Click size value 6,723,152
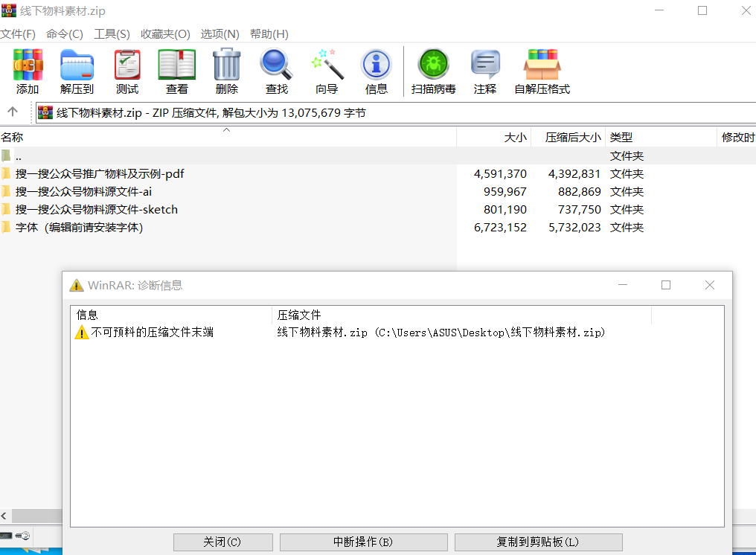The width and height of the screenshot is (756, 555). point(500,227)
